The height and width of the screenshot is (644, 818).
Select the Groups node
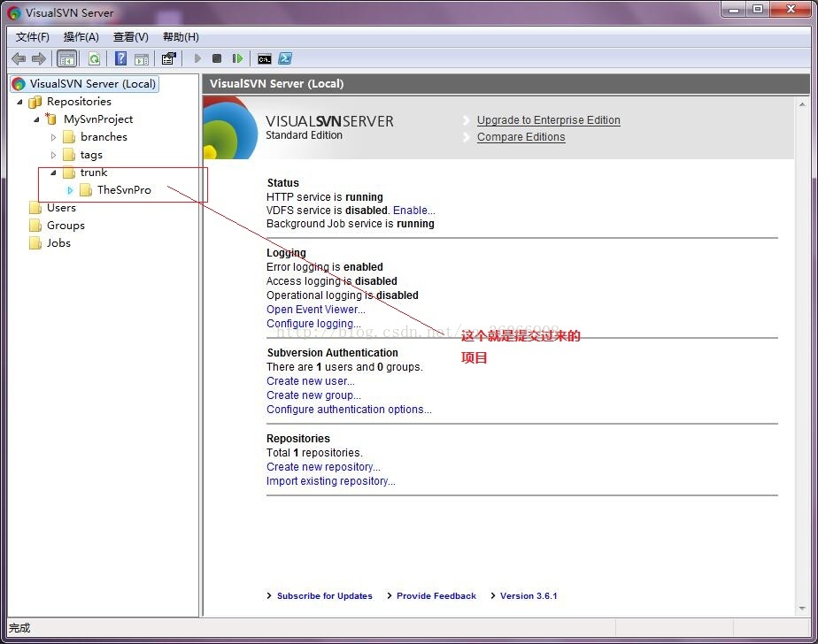tap(66, 226)
